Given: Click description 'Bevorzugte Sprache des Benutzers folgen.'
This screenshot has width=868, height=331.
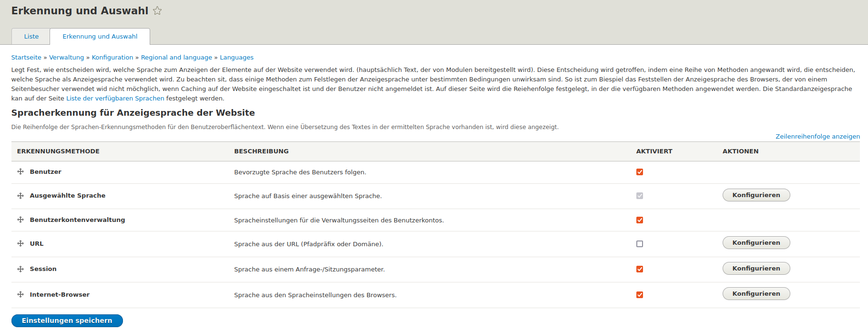Looking at the screenshot, I should pos(300,172).
